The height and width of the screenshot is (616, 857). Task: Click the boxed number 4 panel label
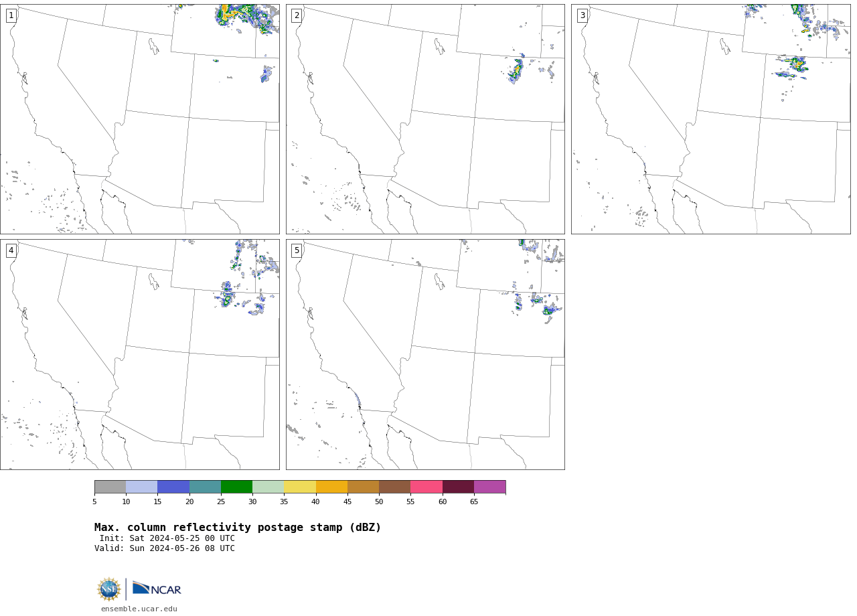coord(11,250)
